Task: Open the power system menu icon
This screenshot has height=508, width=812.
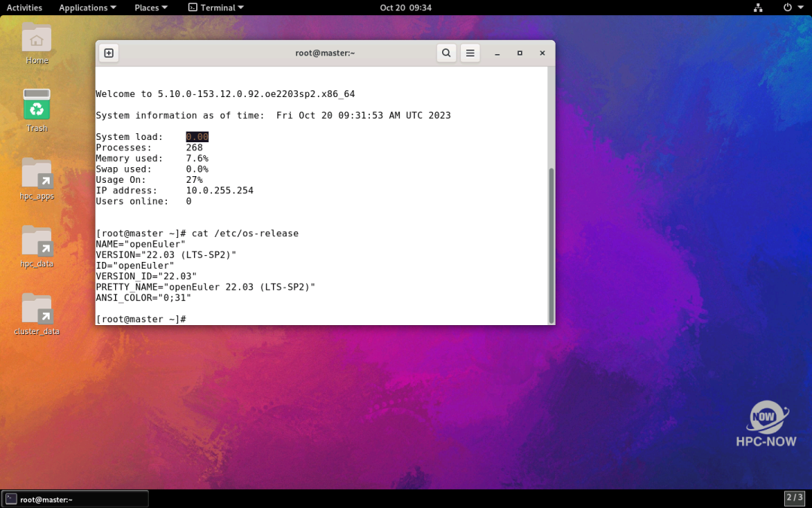Action: pyautogui.click(x=792, y=8)
